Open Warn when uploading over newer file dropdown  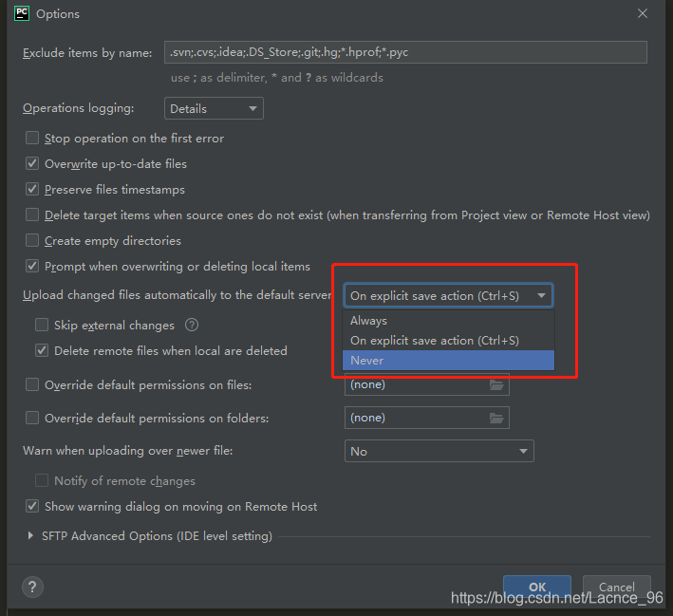(x=439, y=451)
